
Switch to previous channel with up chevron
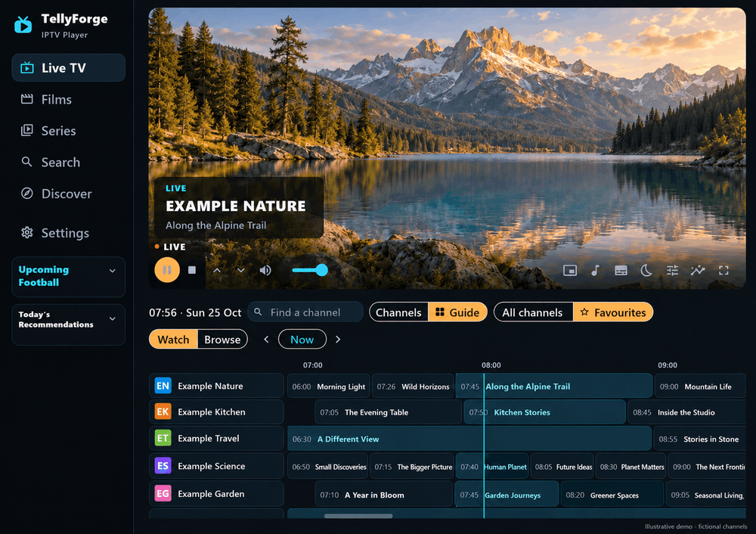pyautogui.click(x=217, y=270)
